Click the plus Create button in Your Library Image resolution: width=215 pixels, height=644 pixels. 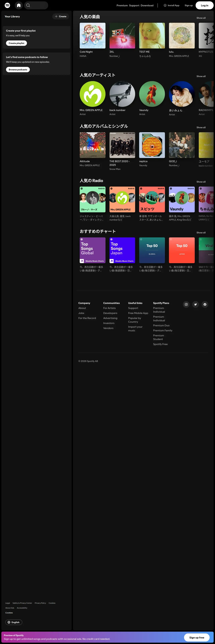click(x=61, y=17)
